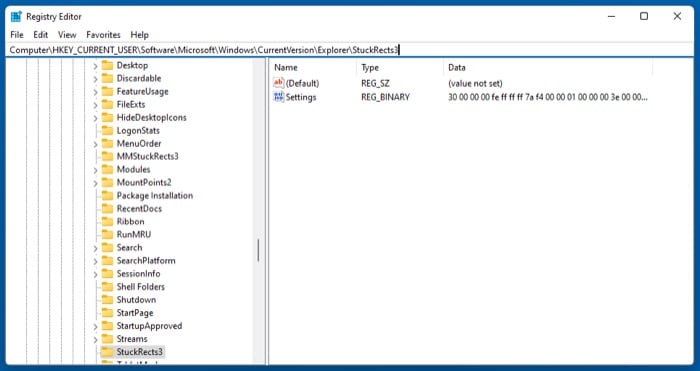
Task: Select the MMStuckRects3 key label
Action: (x=147, y=156)
